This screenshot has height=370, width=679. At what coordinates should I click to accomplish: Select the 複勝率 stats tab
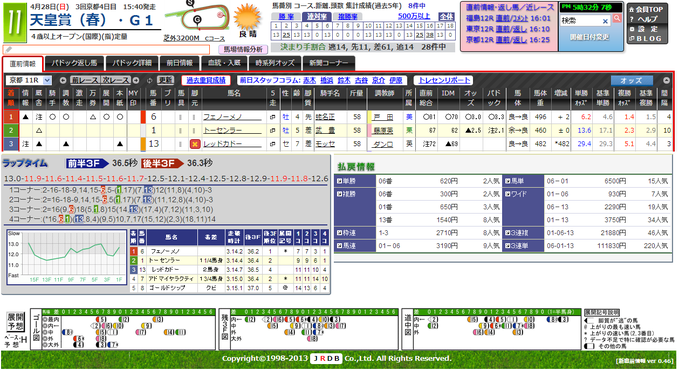pyautogui.click(x=347, y=16)
